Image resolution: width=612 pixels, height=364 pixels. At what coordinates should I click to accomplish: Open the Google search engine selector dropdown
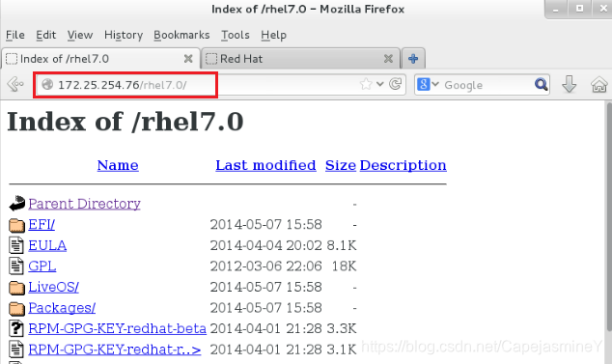pyautogui.click(x=428, y=84)
